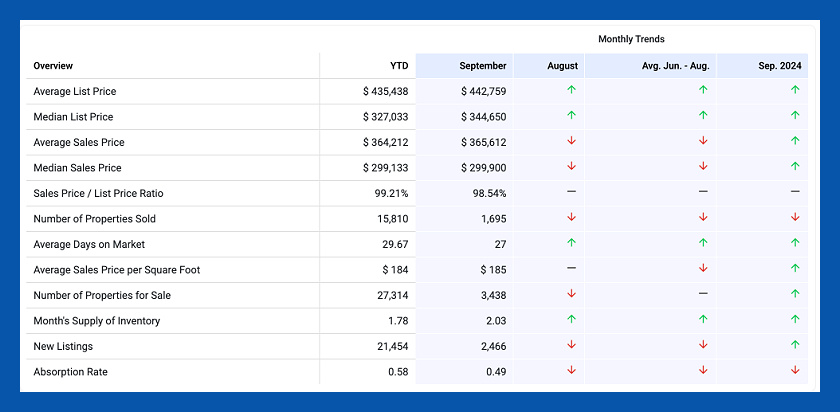Click the Avg. Jun. - Aug. column header
Image resolution: width=840 pixels, height=412 pixels.
[675, 66]
